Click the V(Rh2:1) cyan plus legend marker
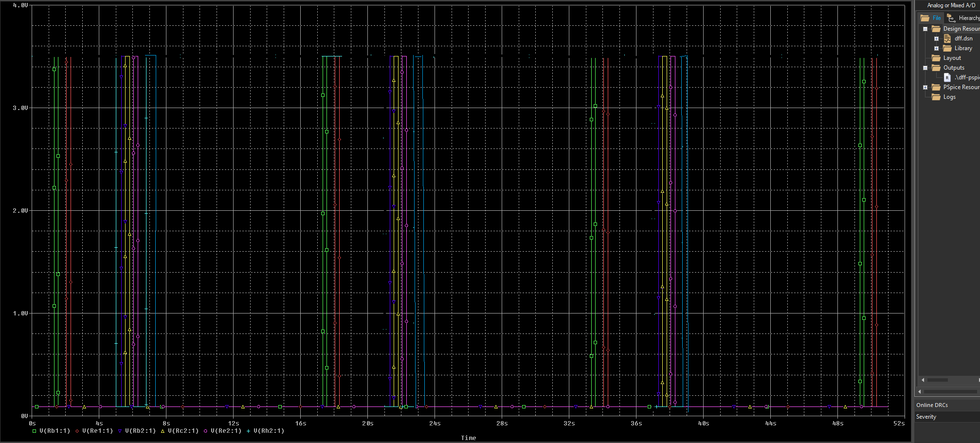This screenshot has height=443, width=980. click(x=248, y=431)
